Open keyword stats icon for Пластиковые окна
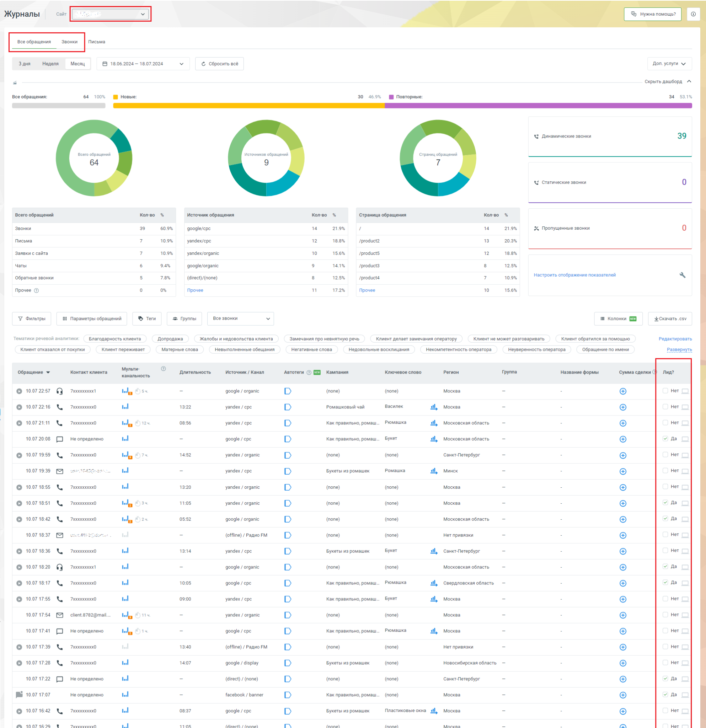This screenshot has width=706, height=728. point(433,711)
